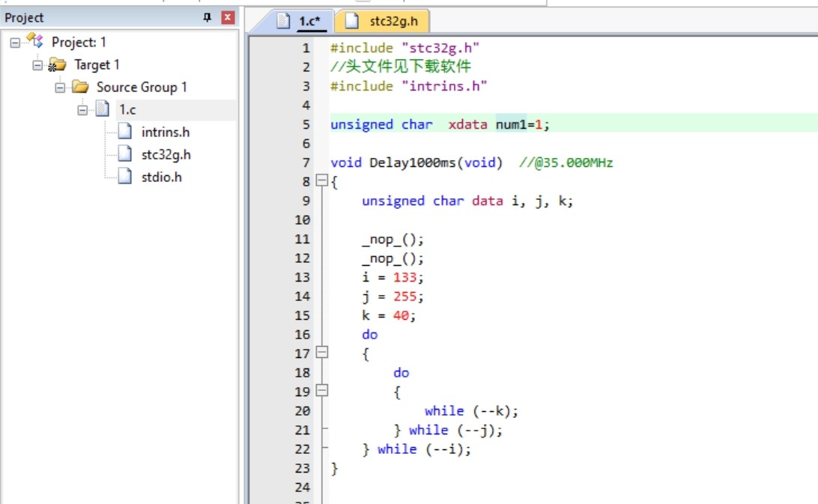Viewport: 818px width, 504px height.
Task: Click line number 24 in the gutter
Action: pos(303,488)
